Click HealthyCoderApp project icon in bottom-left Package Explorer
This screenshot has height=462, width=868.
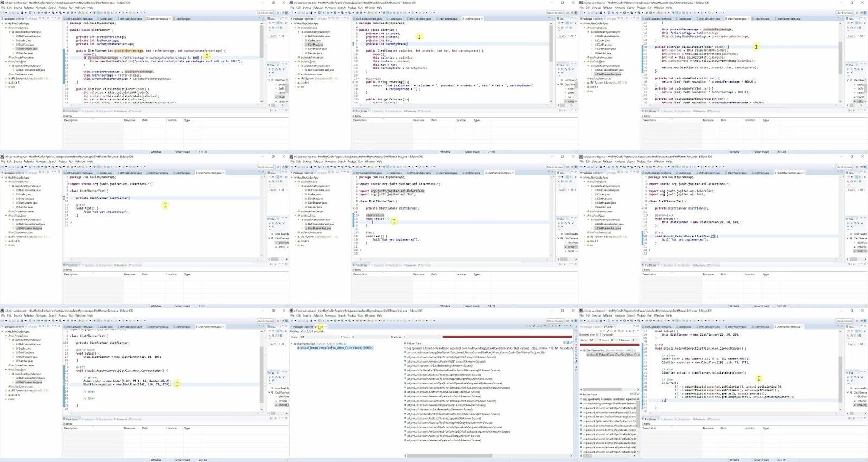[6, 331]
